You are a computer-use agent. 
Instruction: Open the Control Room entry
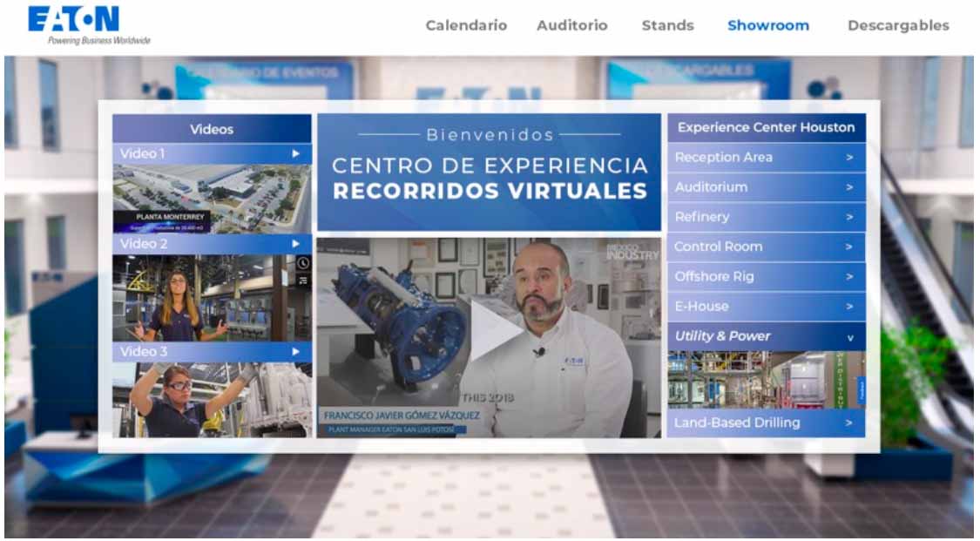766,247
